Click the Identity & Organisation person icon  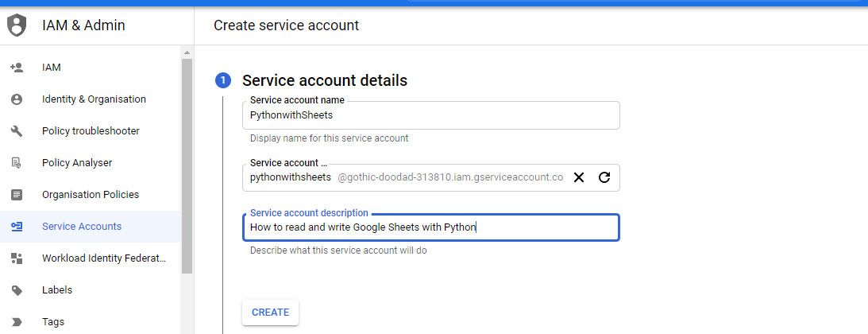[16, 99]
